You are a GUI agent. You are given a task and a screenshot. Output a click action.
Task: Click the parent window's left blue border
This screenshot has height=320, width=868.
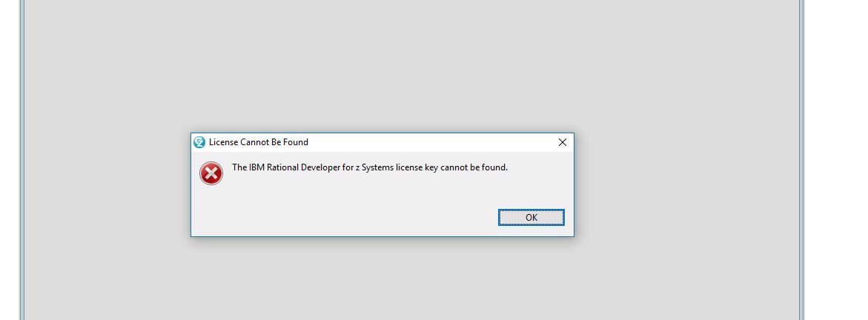23,160
